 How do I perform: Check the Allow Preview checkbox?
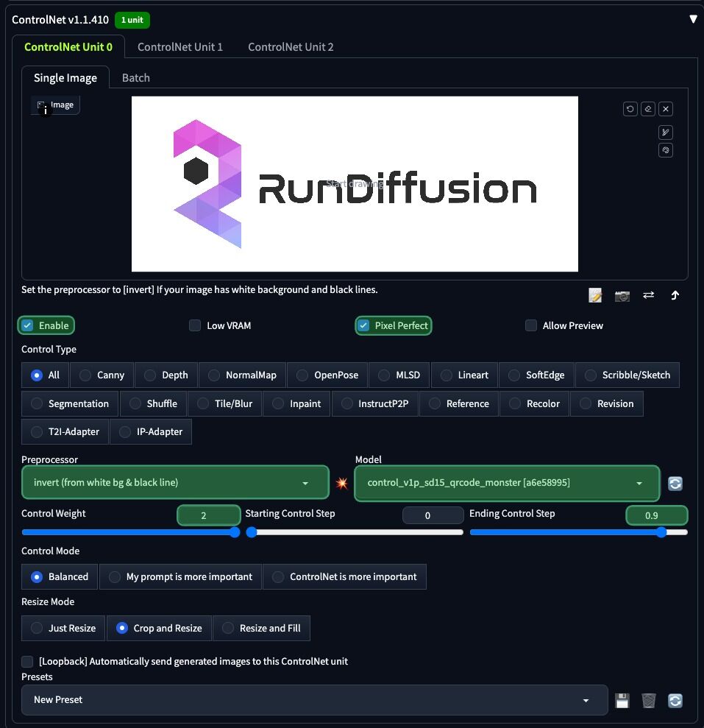[531, 325]
